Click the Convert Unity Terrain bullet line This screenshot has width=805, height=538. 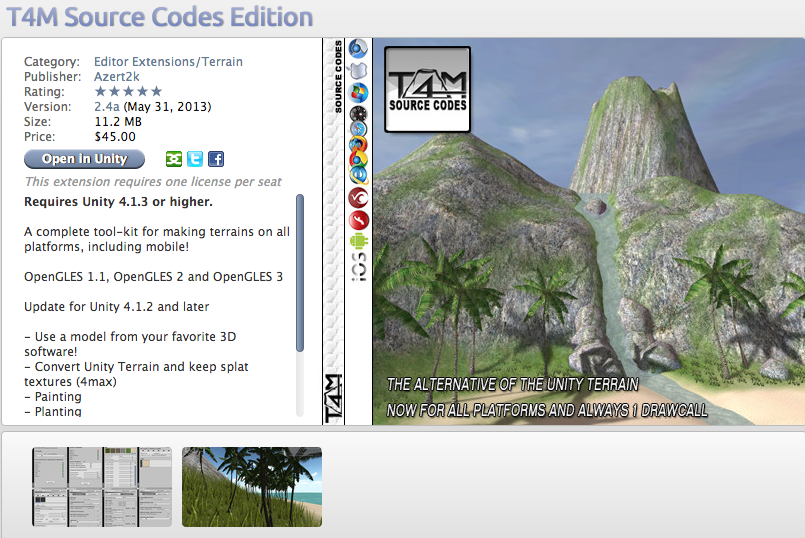click(137, 374)
